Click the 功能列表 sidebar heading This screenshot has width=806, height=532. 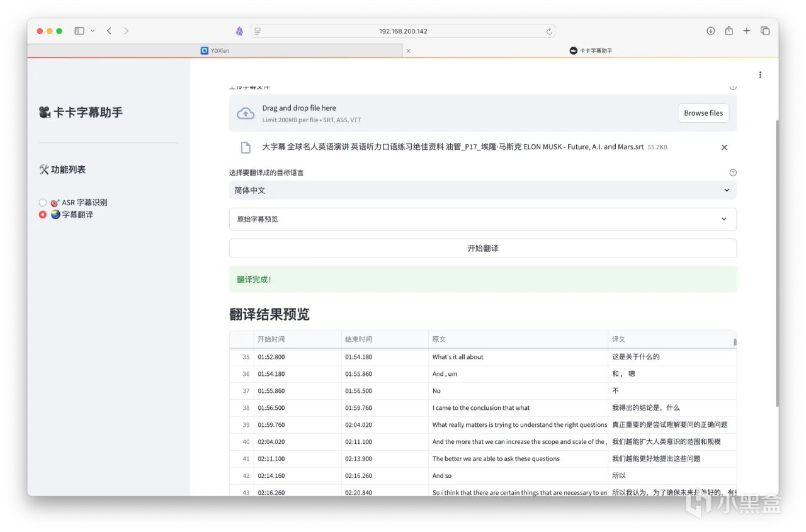click(x=62, y=169)
